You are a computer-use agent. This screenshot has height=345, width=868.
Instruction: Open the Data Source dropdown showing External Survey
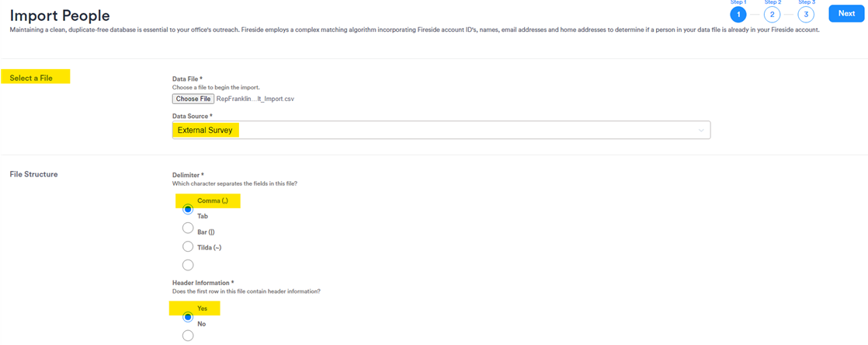point(441,131)
